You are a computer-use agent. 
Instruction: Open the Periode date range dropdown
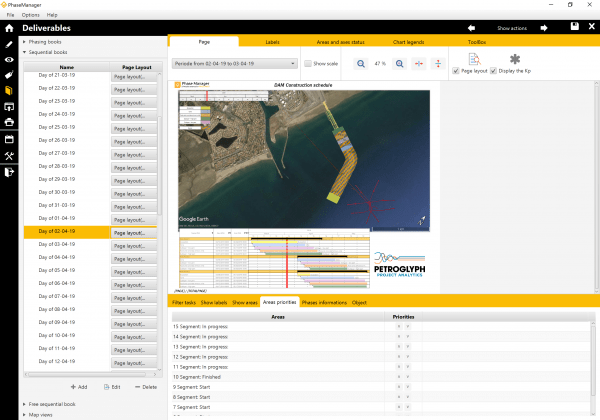click(x=234, y=64)
